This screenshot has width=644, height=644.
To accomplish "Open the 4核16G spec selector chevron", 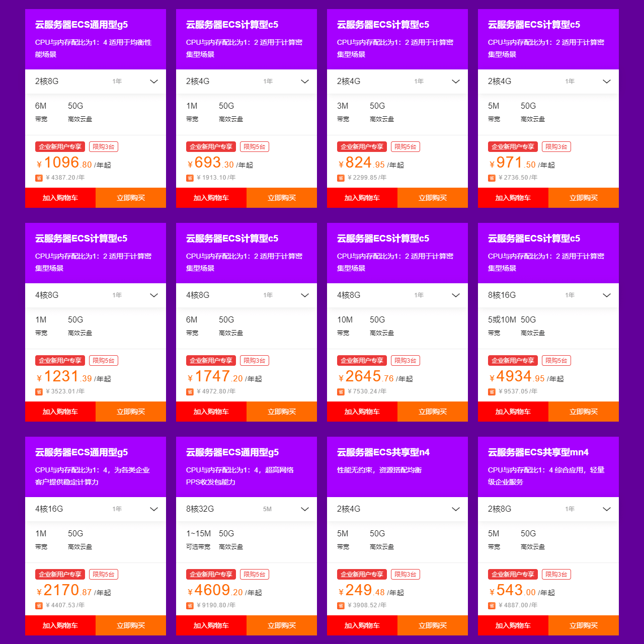I will 154,509.
